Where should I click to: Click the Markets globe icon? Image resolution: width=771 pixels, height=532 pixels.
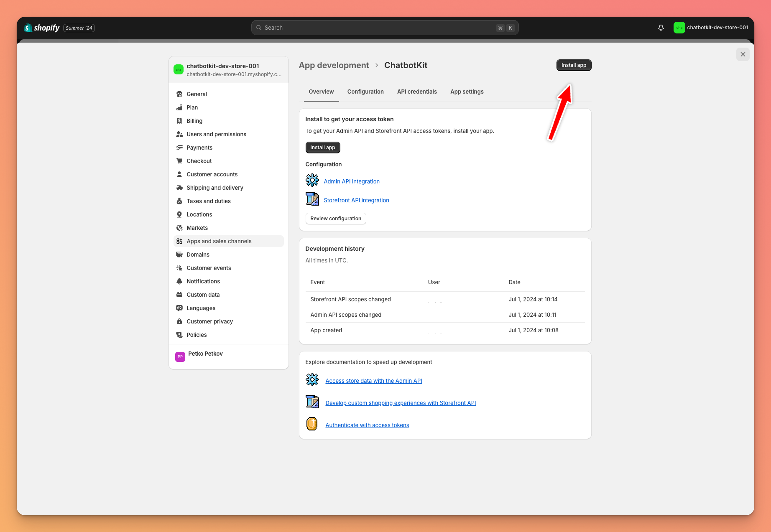coord(179,228)
